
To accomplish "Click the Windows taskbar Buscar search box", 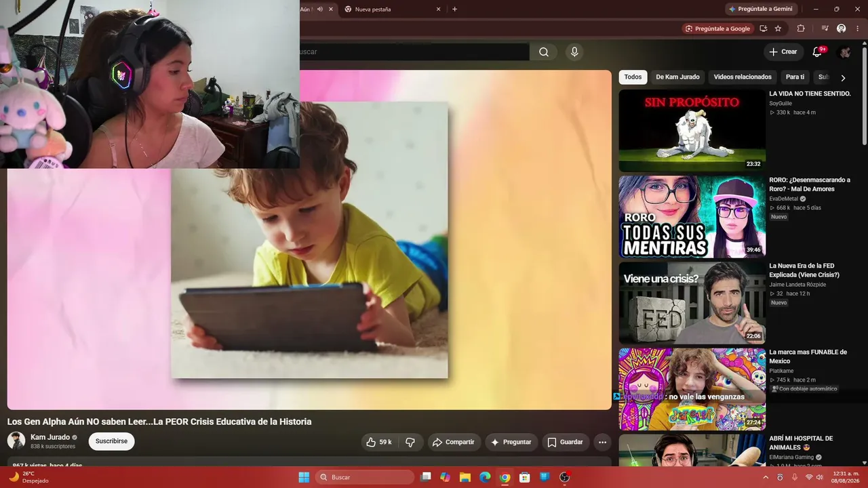I will tap(366, 477).
